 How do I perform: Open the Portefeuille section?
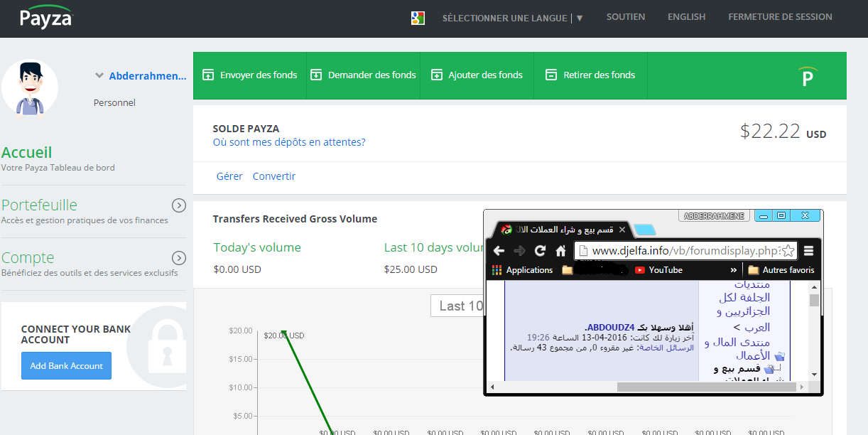39,205
